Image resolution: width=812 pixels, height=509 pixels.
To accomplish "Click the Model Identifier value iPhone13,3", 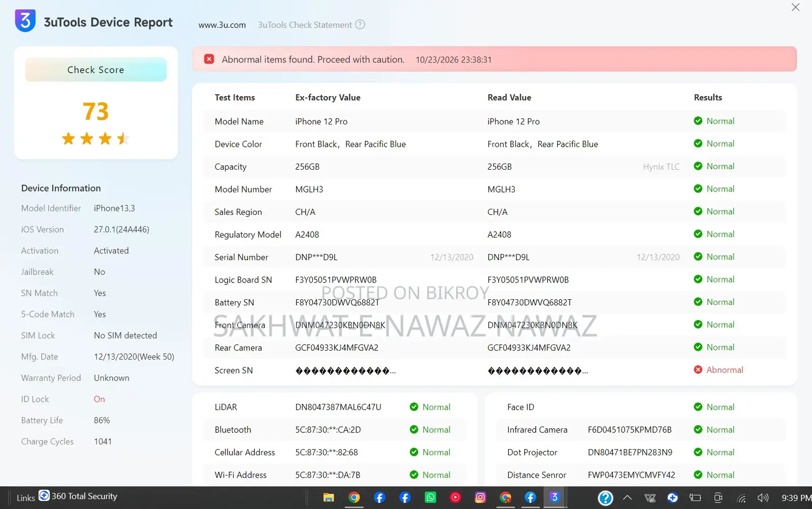I will [x=114, y=208].
